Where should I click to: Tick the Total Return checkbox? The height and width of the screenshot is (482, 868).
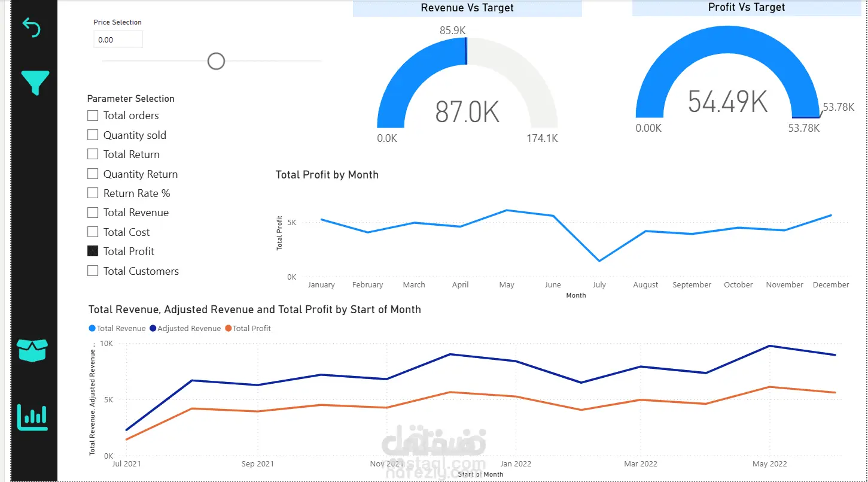pyautogui.click(x=93, y=154)
